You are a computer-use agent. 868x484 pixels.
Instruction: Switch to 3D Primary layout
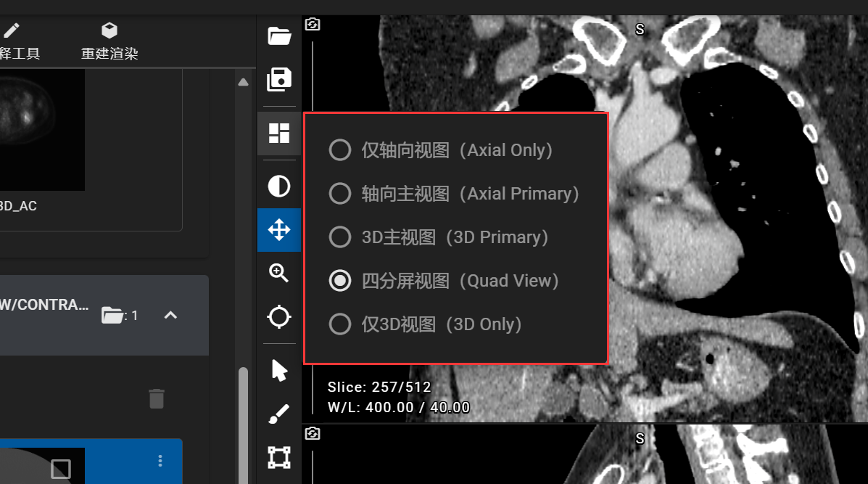pos(439,237)
